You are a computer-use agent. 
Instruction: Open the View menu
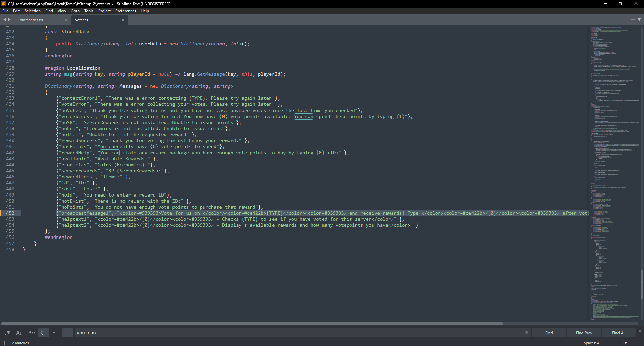click(x=62, y=11)
